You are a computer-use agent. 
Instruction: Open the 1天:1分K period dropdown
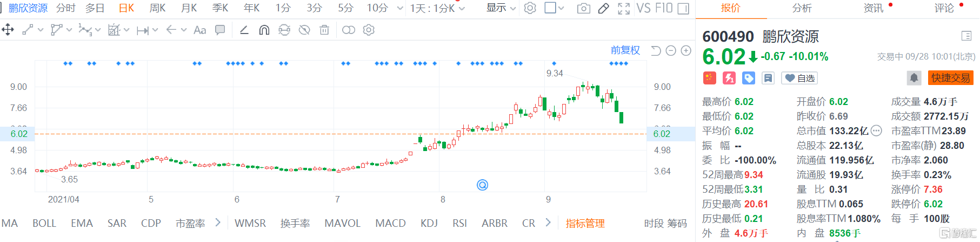point(437,8)
